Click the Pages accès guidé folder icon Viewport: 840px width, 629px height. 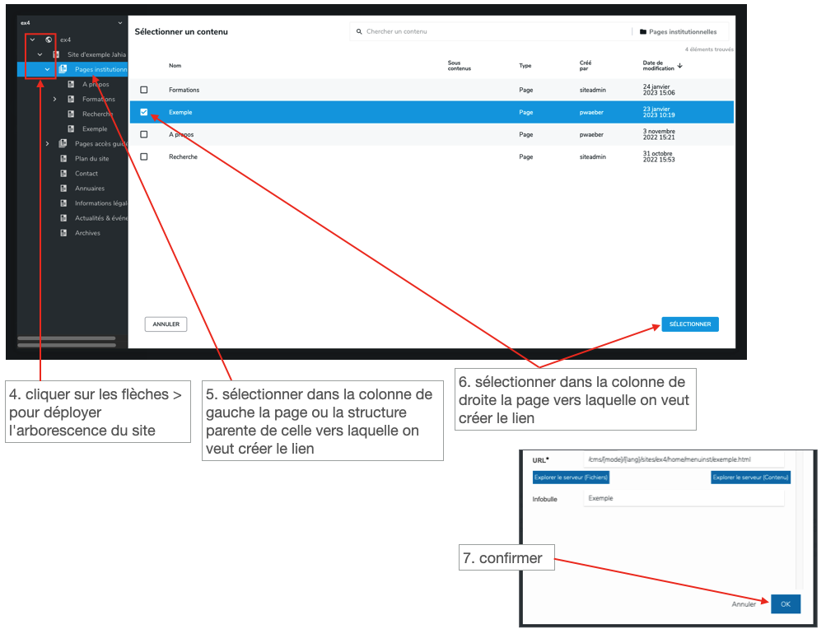click(63, 144)
